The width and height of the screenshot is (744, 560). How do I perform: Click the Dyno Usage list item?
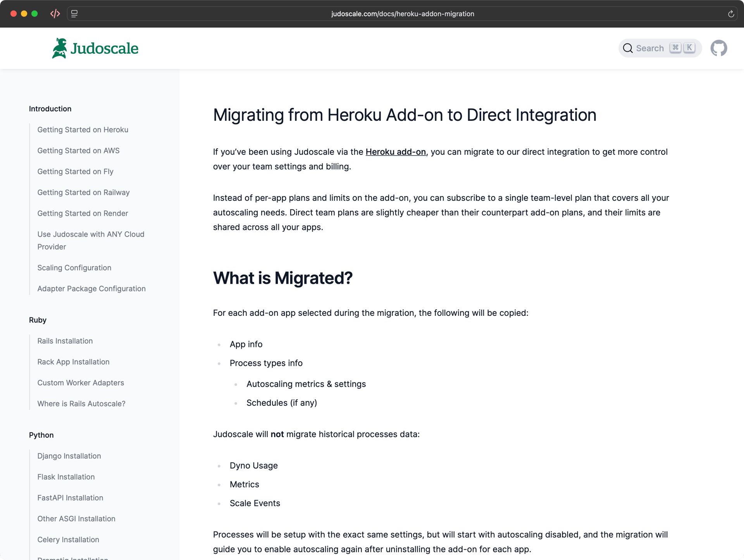click(x=254, y=466)
